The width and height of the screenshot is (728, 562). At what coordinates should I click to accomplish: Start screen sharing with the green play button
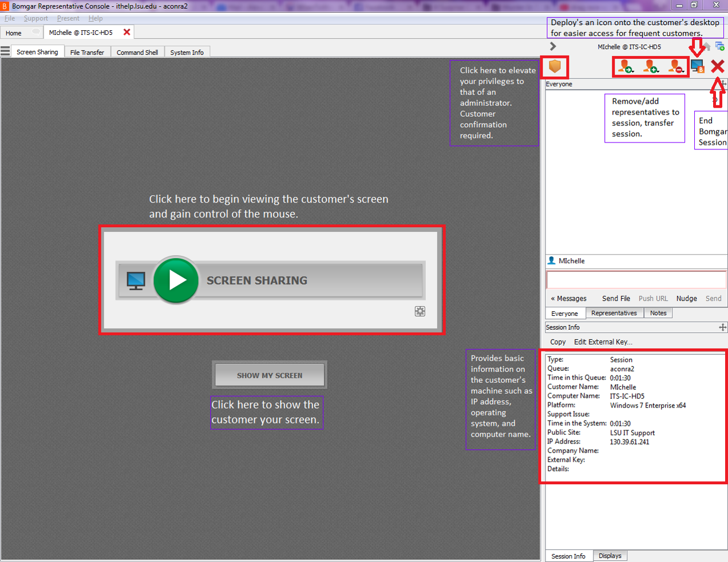pyautogui.click(x=176, y=280)
